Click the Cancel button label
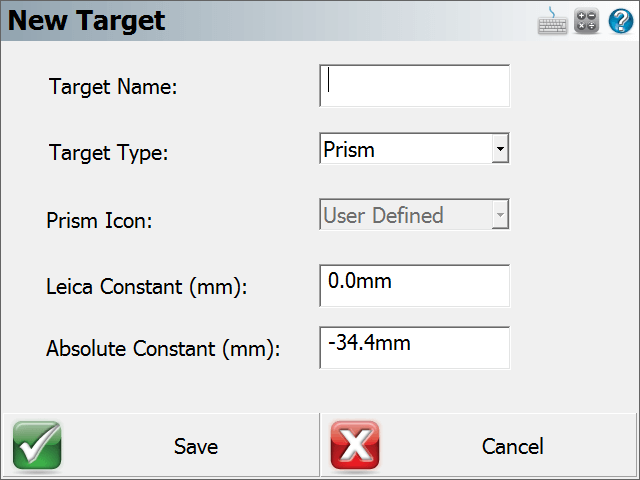Screen dimensions: 640x480 click(513, 446)
